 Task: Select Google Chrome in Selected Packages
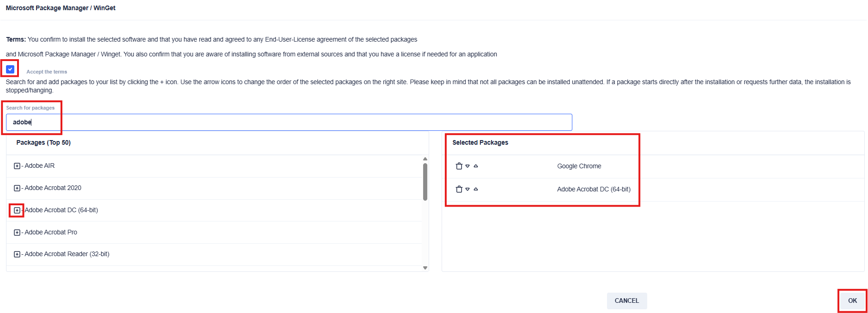click(579, 166)
